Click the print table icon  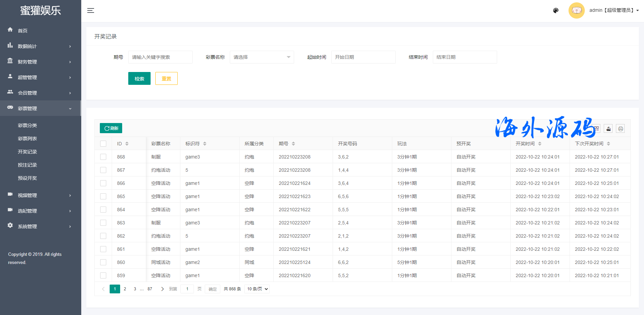620,129
